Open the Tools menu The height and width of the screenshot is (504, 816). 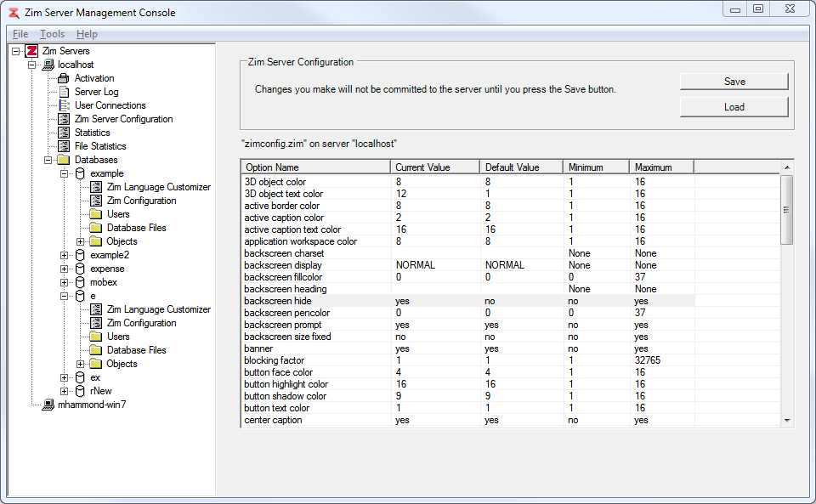point(52,34)
